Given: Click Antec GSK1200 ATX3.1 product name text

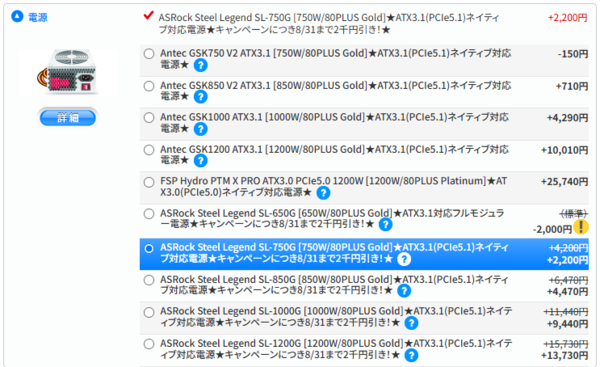Looking at the screenshot, I should click(x=334, y=154).
